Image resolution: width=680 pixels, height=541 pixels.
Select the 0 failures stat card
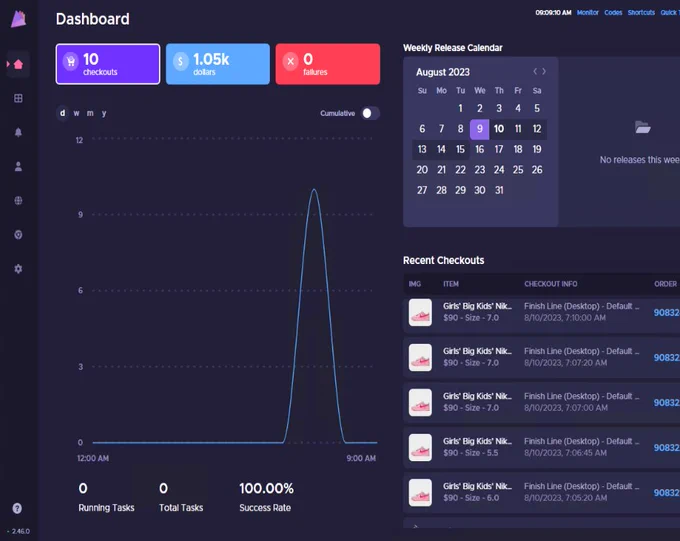pyautogui.click(x=328, y=64)
